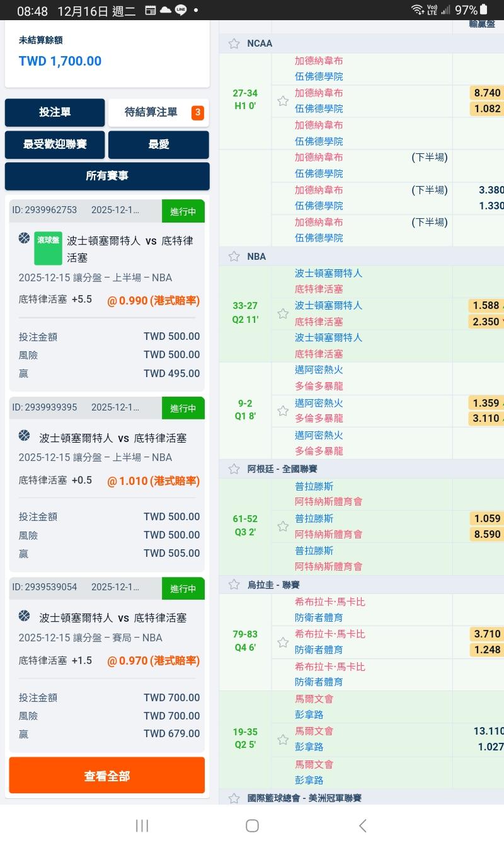
Task: Expand 所有賽事 list
Action: coord(106,176)
